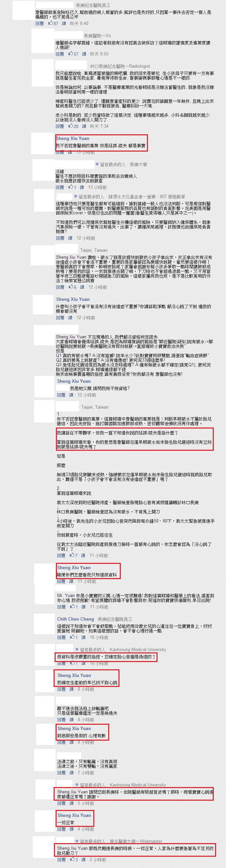Click the like count beside the 昨天 6:40 timestamp
The image size is (226, 868).
[x=56, y=24]
